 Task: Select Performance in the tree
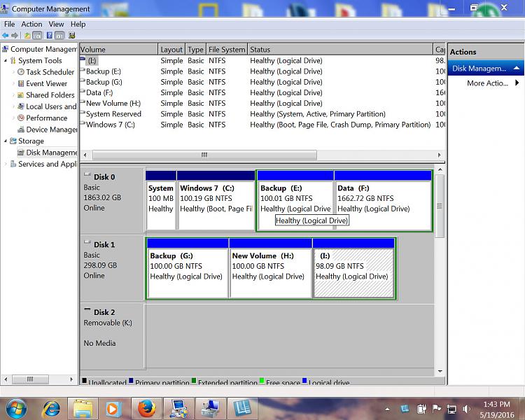point(46,118)
